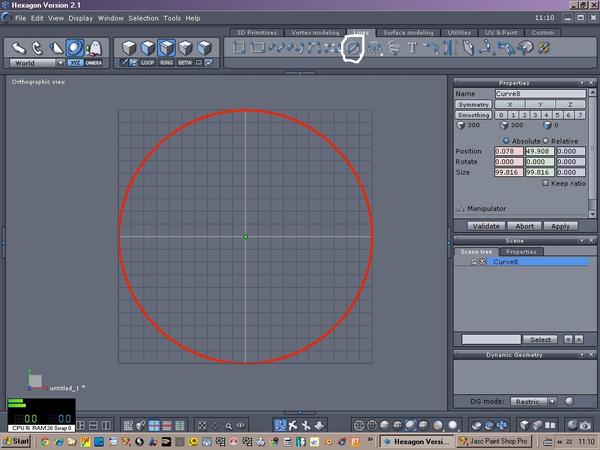The width and height of the screenshot is (600, 450).
Task: Choose the helix spiral curve tool
Action: 394,48
